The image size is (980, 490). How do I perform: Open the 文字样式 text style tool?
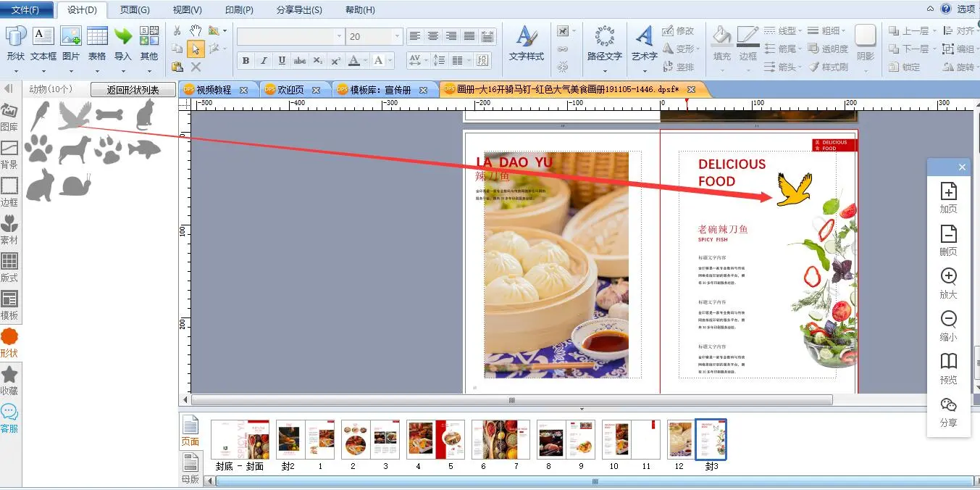[527, 43]
